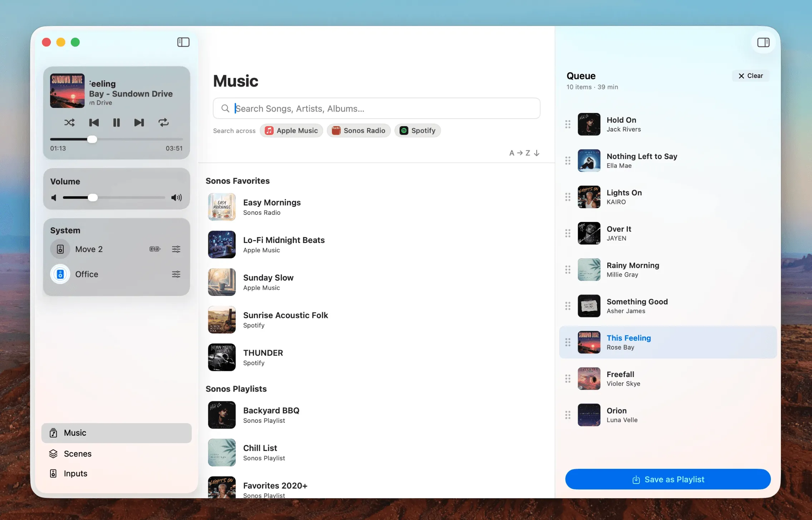This screenshot has width=812, height=520.
Task: Save the queue as a playlist
Action: click(x=668, y=479)
